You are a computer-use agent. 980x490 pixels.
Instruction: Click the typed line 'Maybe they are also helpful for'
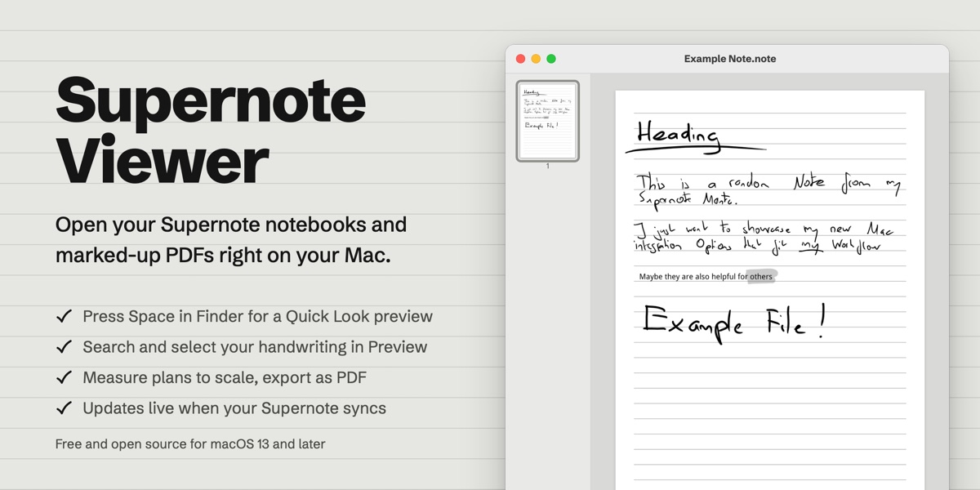pyautogui.click(x=693, y=277)
